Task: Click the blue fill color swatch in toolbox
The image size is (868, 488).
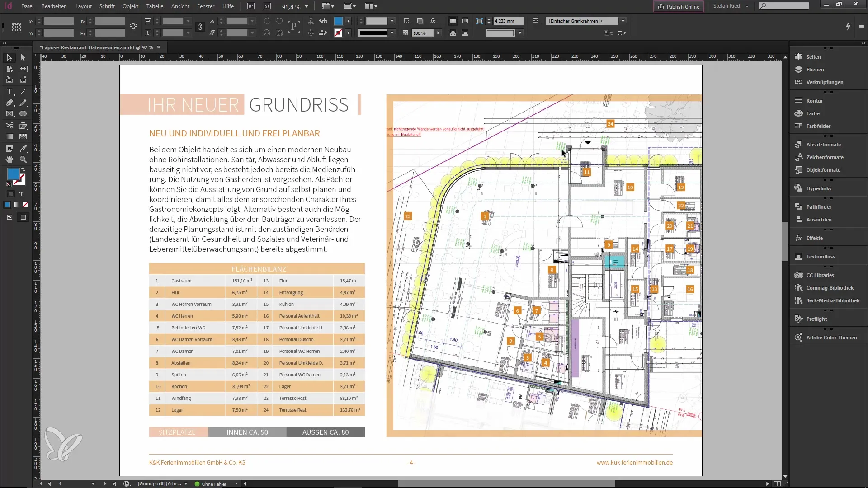Action: (x=13, y=174)
